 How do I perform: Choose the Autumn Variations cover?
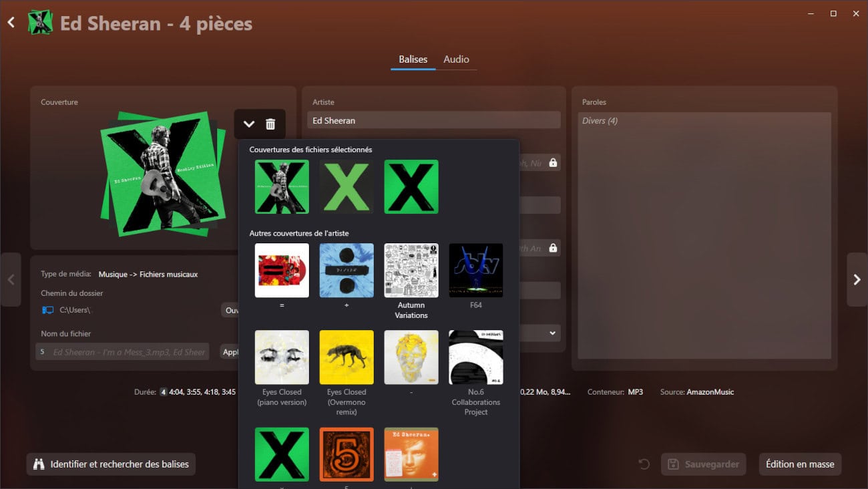point(411,270)
